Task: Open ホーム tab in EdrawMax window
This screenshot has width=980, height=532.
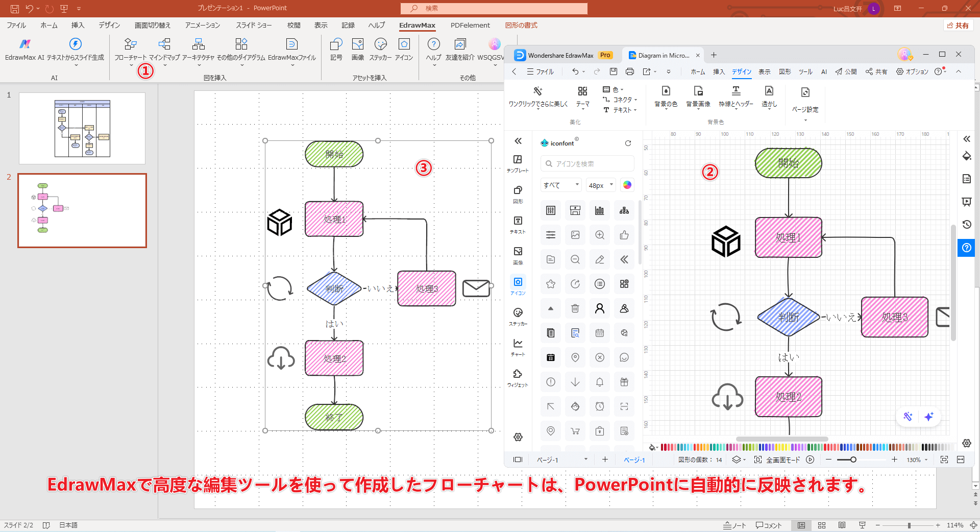Action: (x=698, y=71)
